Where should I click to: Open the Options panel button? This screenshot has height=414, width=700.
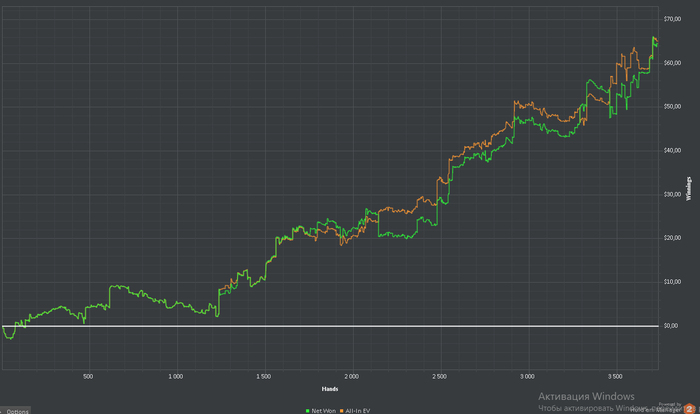(15, 411)
